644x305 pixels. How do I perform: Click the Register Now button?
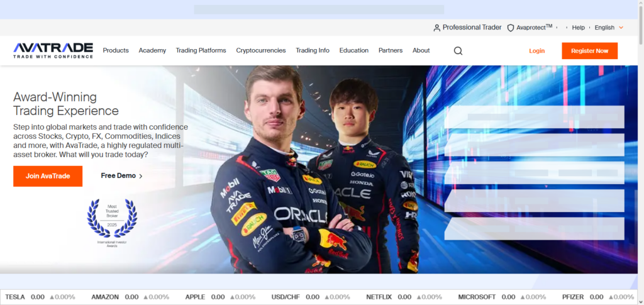point(589,51)
